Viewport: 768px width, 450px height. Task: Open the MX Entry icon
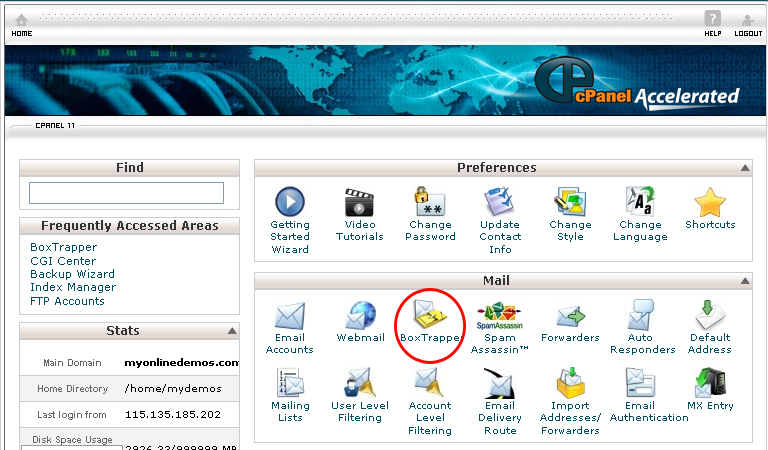(710, 382)
